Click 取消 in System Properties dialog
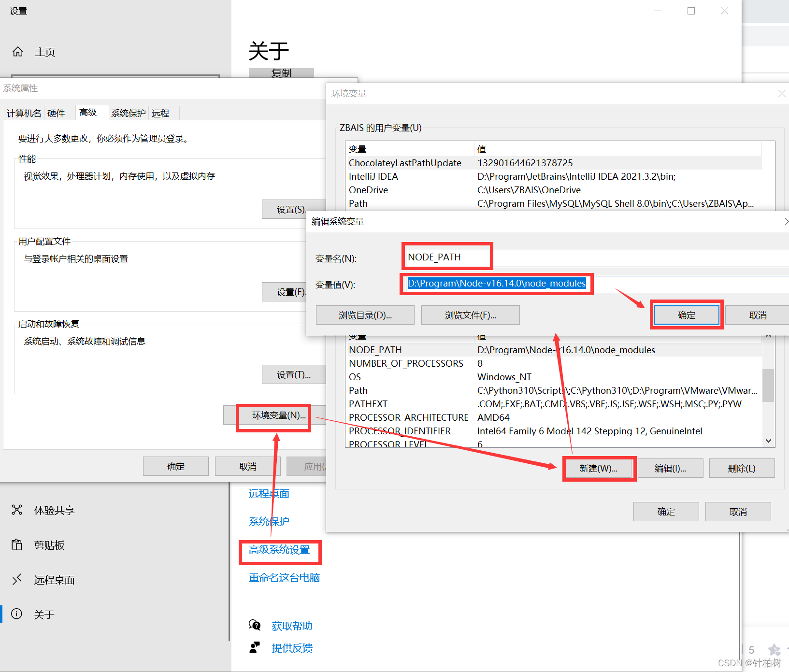Image resolution: width=789 pixels, height=672 pixels. pos(248,466)
